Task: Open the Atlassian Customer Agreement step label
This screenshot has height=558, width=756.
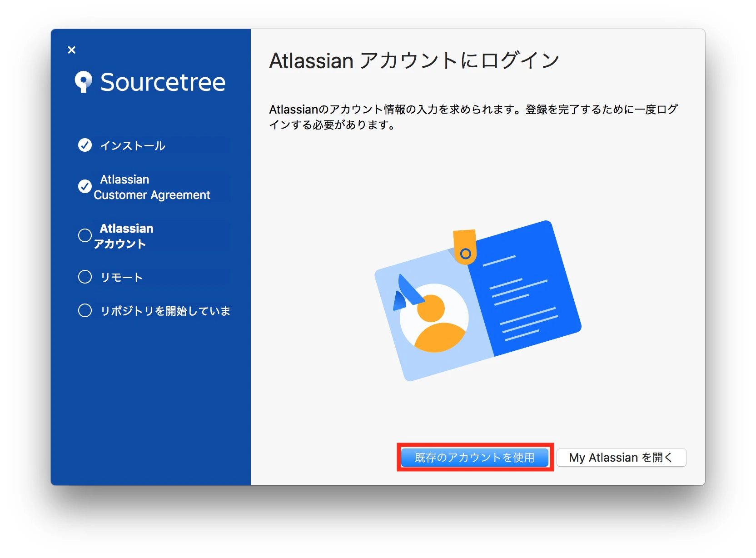Action: (x=152, y=187)
